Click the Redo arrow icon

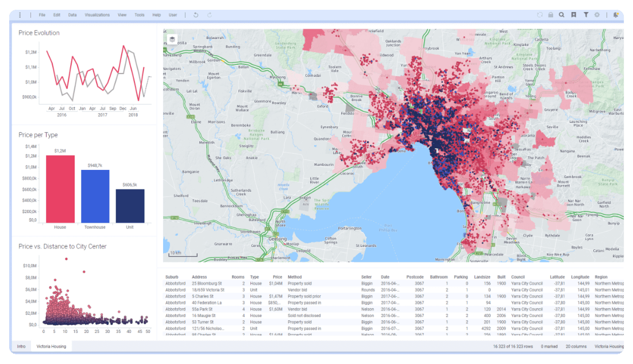[209, 15]
